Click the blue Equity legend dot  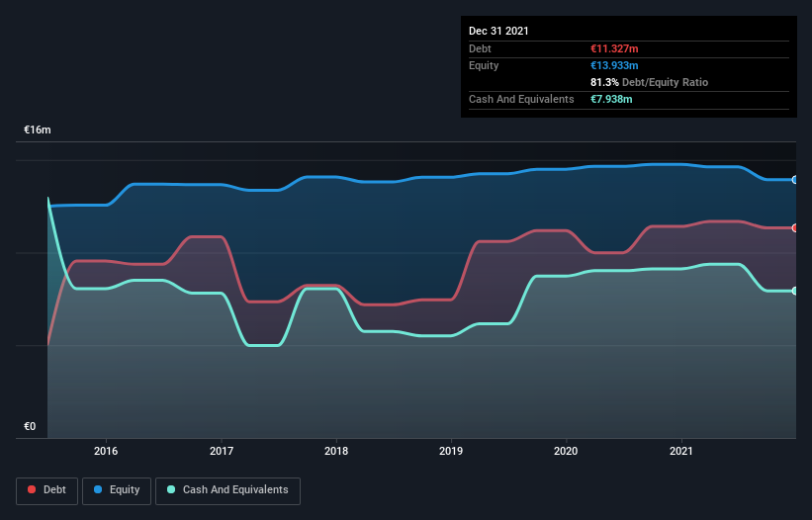pyautogui.click(x=98, y=489)
